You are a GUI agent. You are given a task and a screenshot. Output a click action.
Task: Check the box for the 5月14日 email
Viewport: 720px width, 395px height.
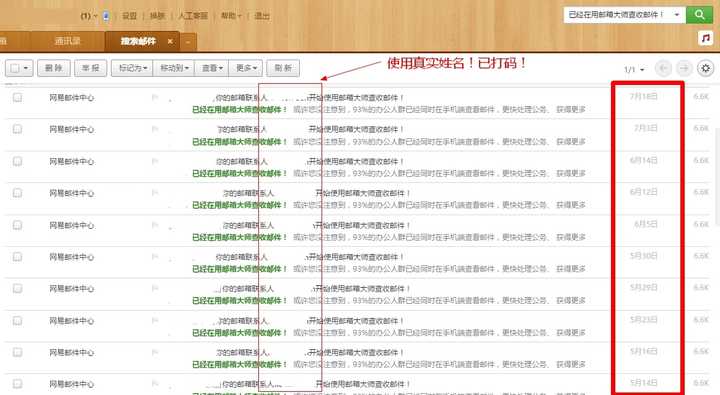17,384
